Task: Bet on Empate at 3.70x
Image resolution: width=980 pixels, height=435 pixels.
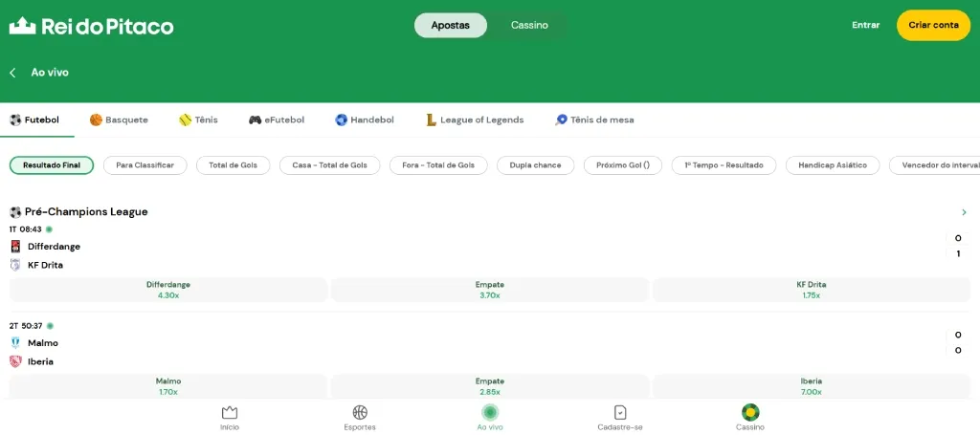Action: coord(490,290)
